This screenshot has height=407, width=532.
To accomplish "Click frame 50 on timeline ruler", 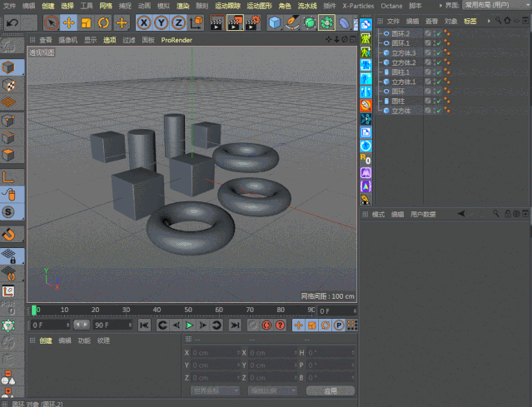I will (x=188, y=310).
